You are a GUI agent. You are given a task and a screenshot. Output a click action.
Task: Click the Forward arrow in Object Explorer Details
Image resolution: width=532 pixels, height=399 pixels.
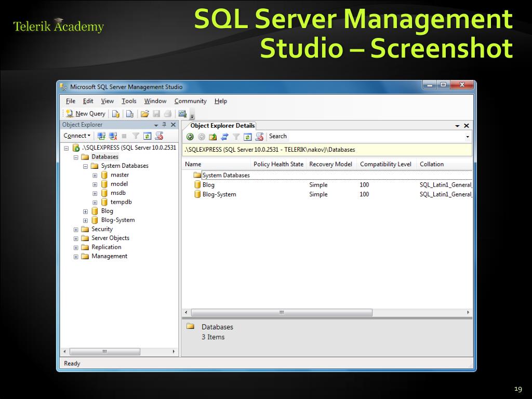point(202,137)
